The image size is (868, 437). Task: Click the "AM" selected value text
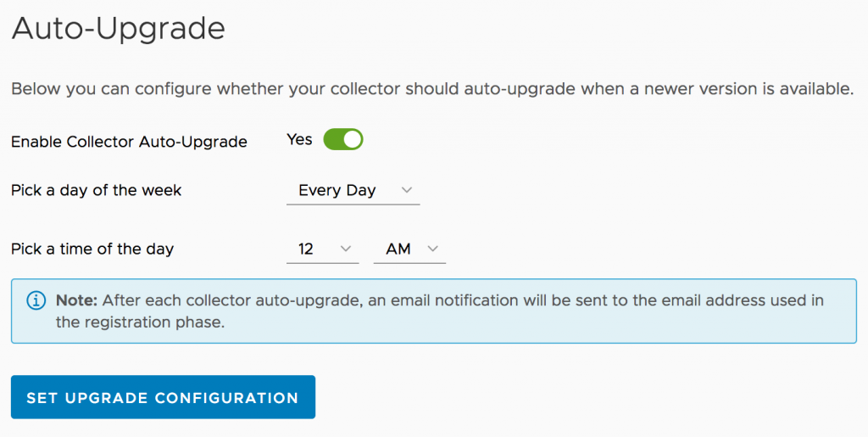(398, 249)
